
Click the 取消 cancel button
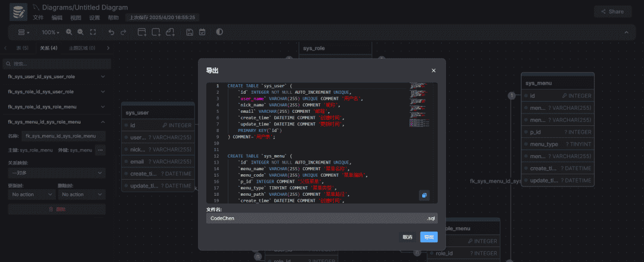pos(407,237)
